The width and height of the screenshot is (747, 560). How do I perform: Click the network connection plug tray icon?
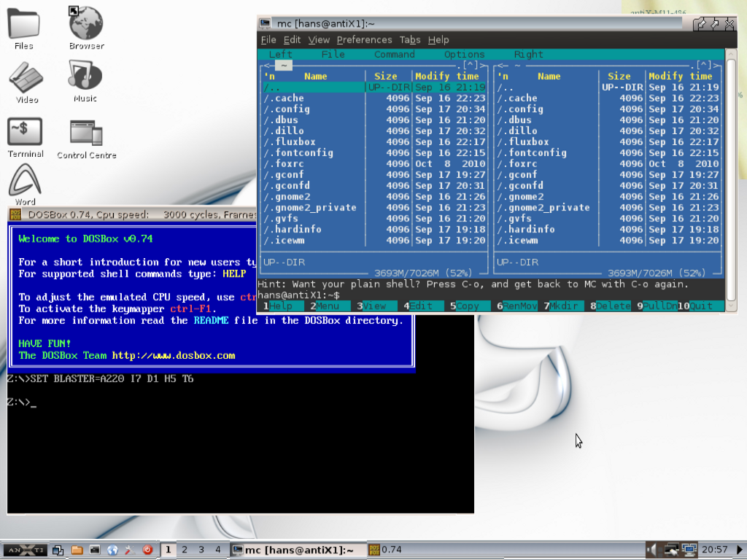click(671, 550)
